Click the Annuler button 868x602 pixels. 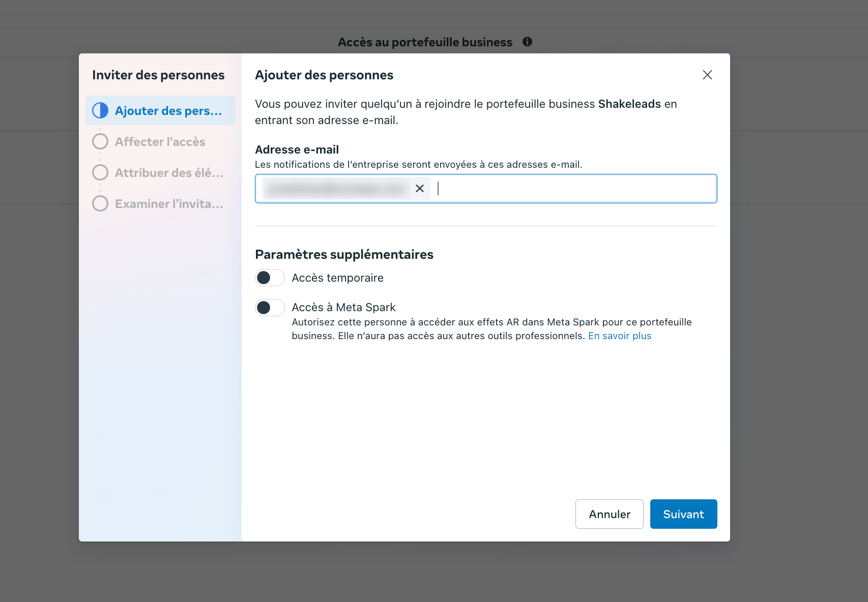(609, 514)
